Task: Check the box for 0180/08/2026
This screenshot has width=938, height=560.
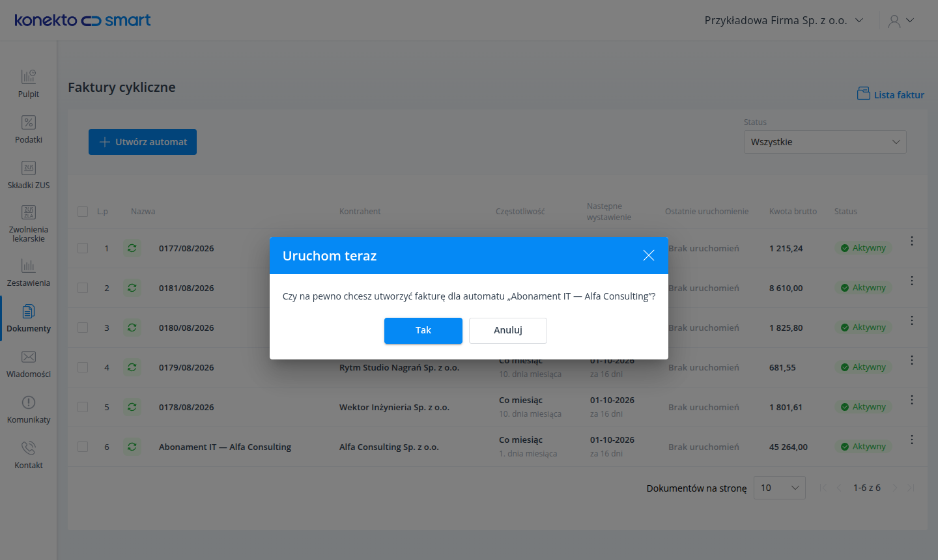Action: (x=83, y=328)
